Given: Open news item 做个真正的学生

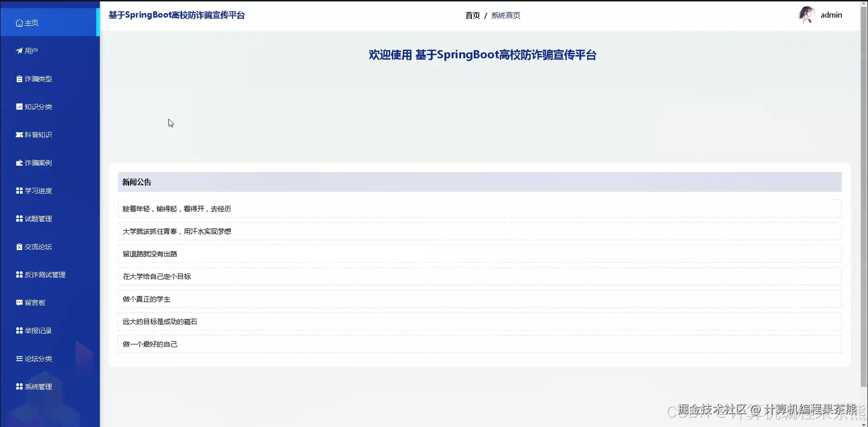Looking at the screenshot, I should pos(479,299).
